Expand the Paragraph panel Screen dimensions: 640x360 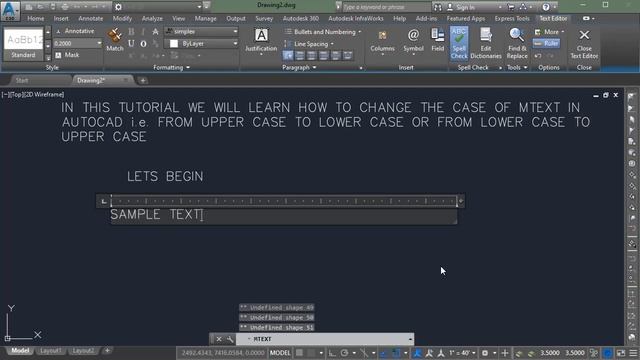click(299, 67)
